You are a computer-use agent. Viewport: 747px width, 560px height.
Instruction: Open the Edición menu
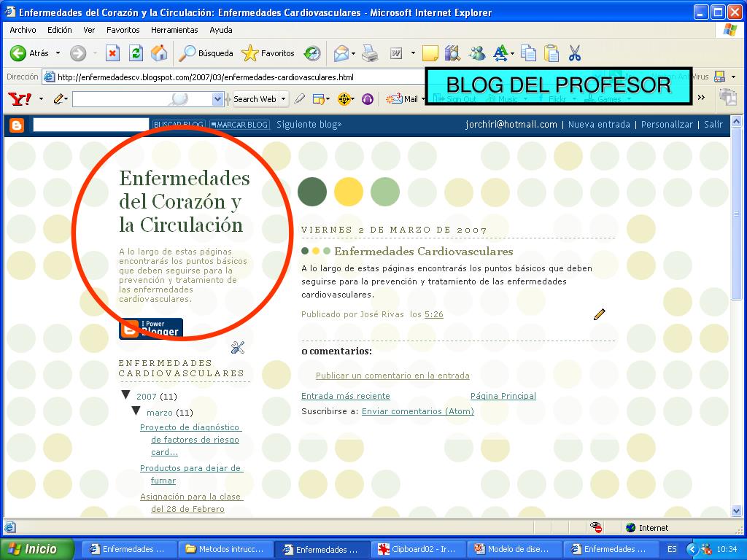pos(60,29)
